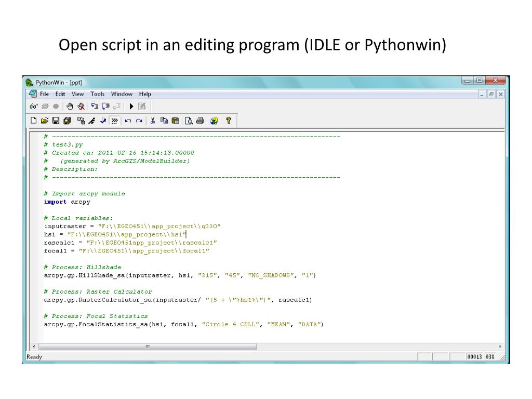Click the Save All icon

[67, 121]
